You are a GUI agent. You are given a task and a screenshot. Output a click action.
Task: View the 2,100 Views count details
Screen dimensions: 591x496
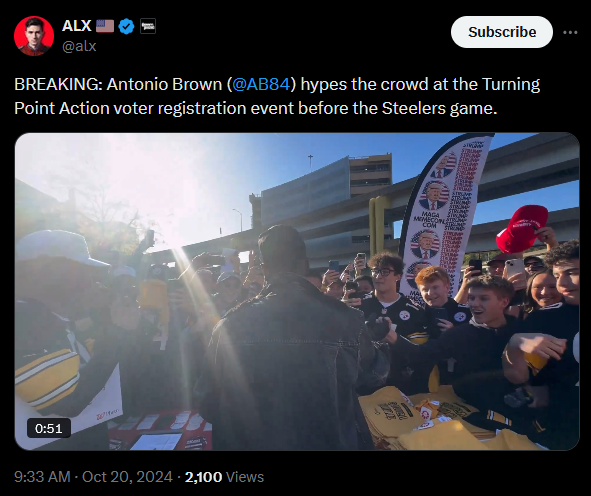point(224,477)
